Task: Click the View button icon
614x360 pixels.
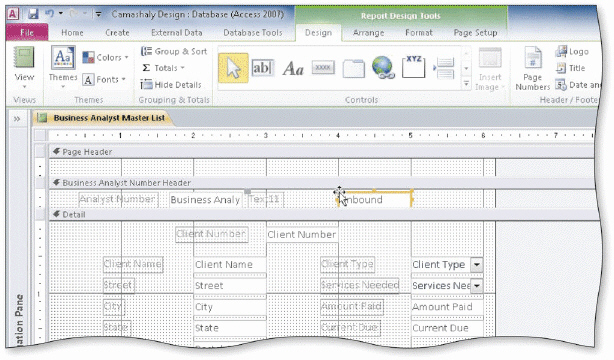Action: [24, 58]
